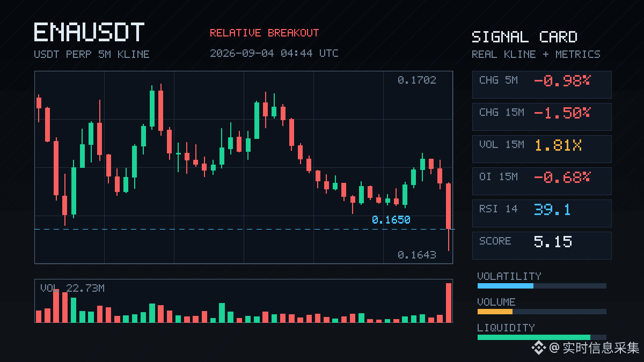The height and width of the screenshot is (362, 644).
Task: Click the blue VOLATILITY progress bar
Action: coord(541,286)
